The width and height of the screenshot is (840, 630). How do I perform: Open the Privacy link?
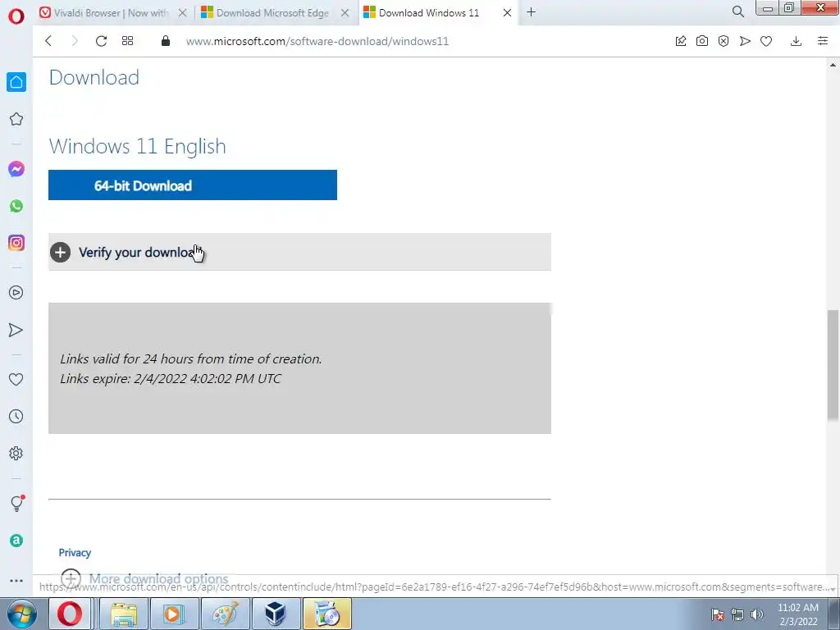point(75,552)
